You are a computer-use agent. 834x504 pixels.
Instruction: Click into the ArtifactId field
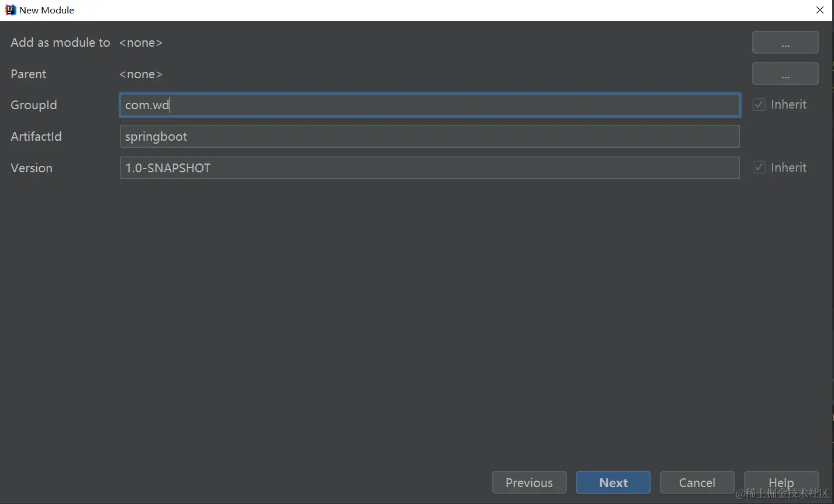click(x=430, y=137)
